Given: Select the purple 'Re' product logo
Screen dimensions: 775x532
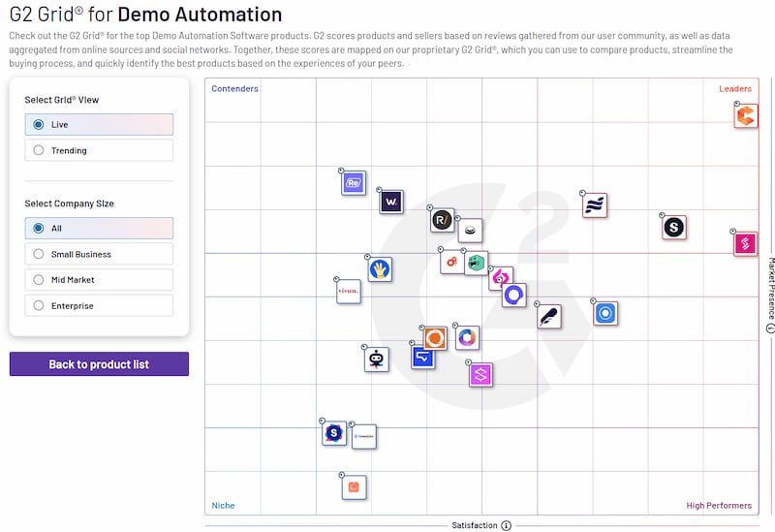Looking at the screenshot, I should point(354,182).
